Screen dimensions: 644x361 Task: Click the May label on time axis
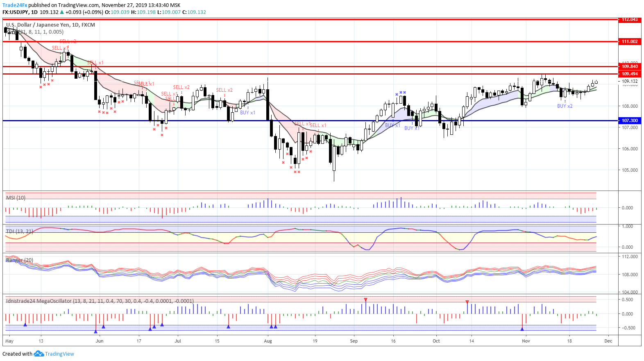9,341
